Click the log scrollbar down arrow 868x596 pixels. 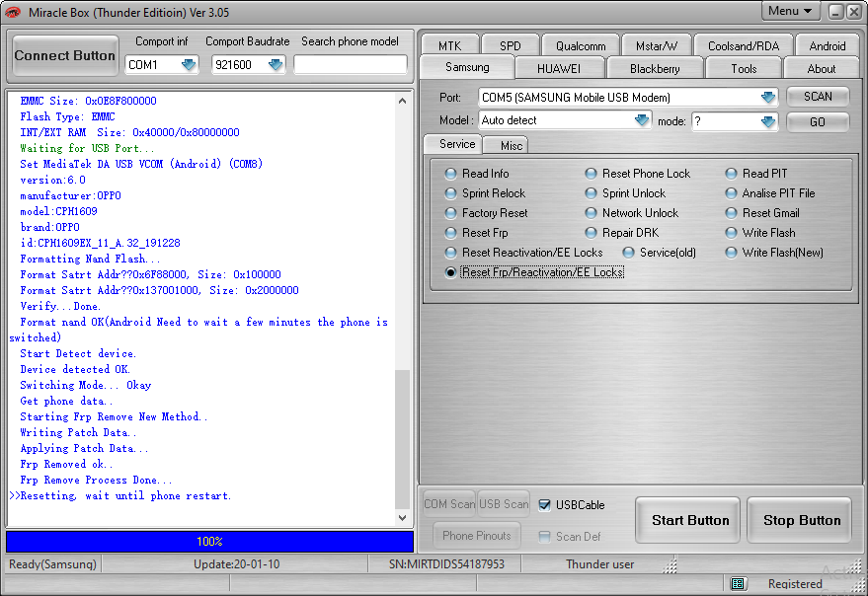[403, 518]
